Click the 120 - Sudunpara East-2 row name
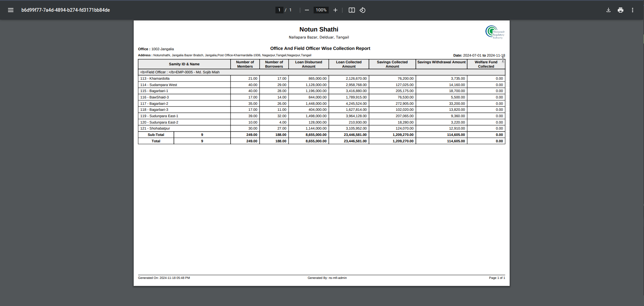 [159, 123]
